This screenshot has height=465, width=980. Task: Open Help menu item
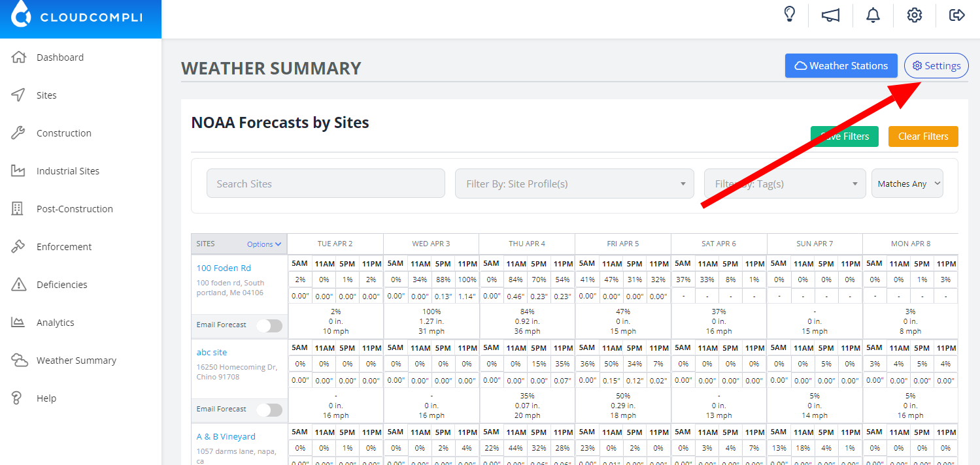(x=46, y=398)
